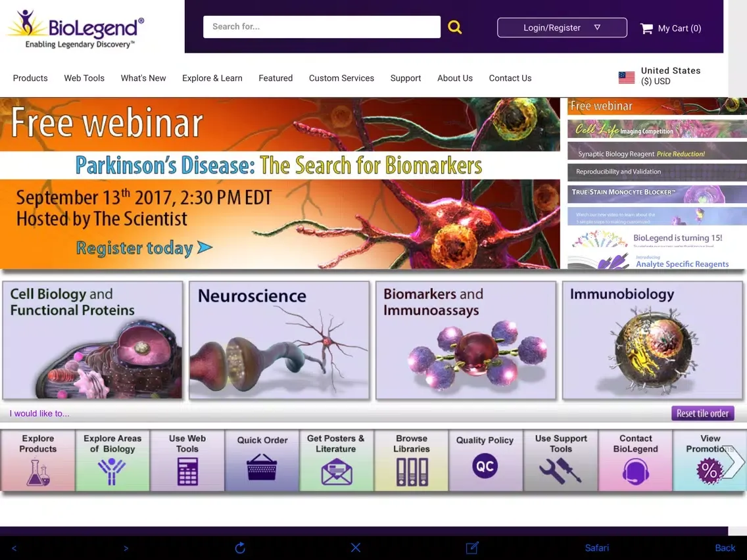Open the Explore & Learn menu
747x560 pixels.
click(x=212, y=78)
